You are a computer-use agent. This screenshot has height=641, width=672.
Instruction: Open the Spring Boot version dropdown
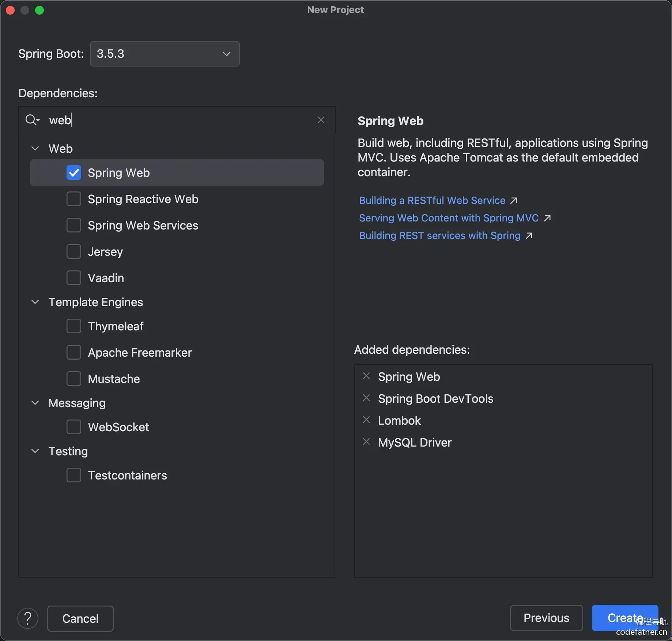pos(165,54)
